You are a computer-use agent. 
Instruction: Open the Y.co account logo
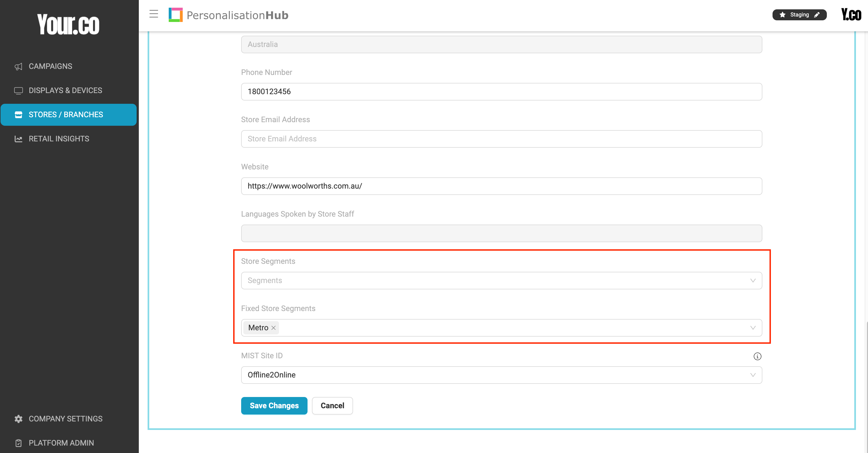pyautogui.click(x=851, y=15)
